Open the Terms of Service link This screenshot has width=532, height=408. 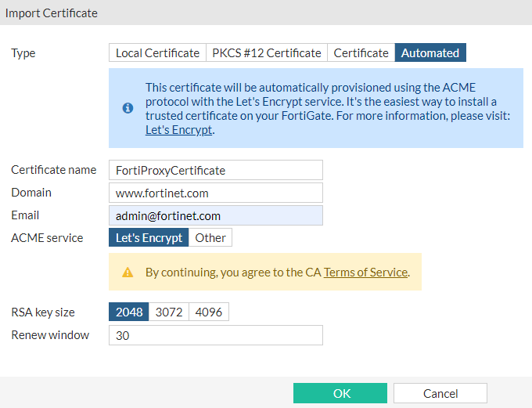(x=365, y=273)
